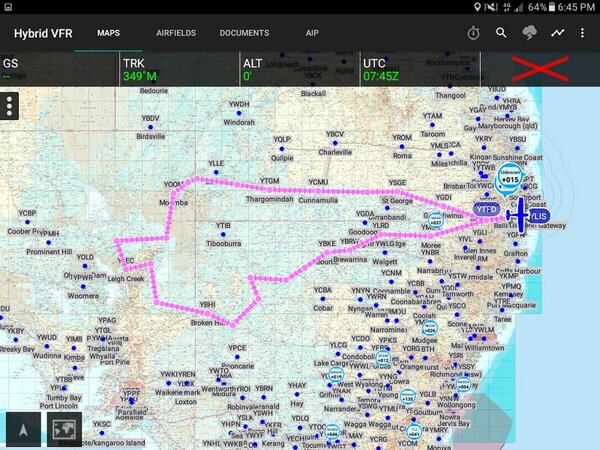Switch to the MAPS tab

pyautogui.click(x=108, y=33)
